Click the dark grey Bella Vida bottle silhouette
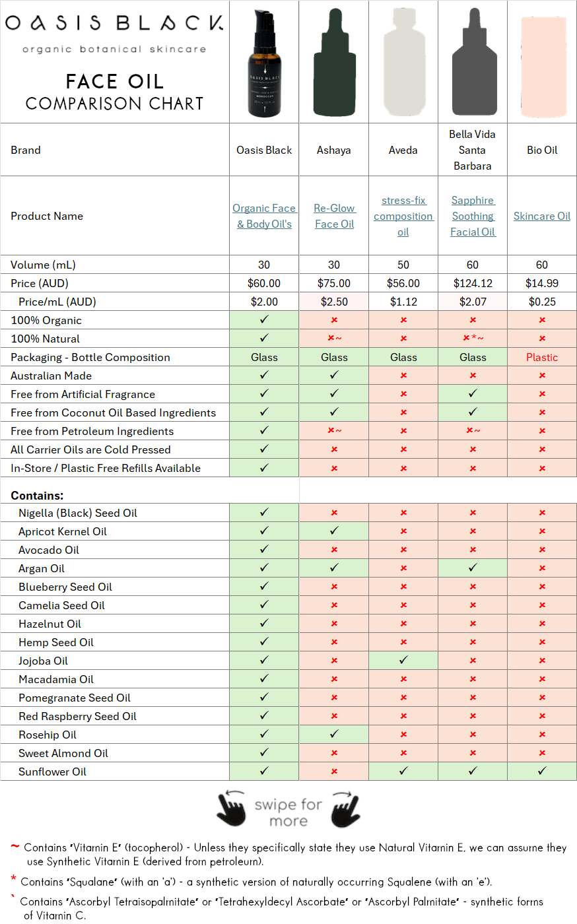The height and width of the screenshot is (924, 577). pos(473,63)
